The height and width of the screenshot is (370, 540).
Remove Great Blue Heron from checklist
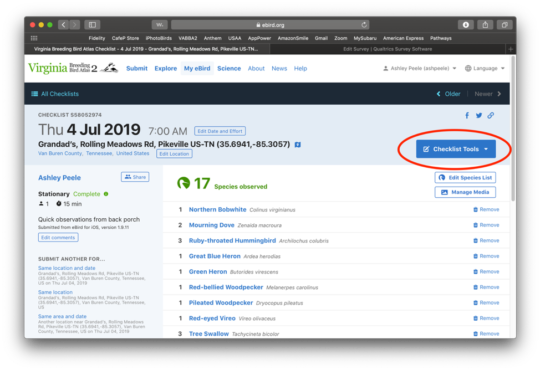click(x=486, y=256)
